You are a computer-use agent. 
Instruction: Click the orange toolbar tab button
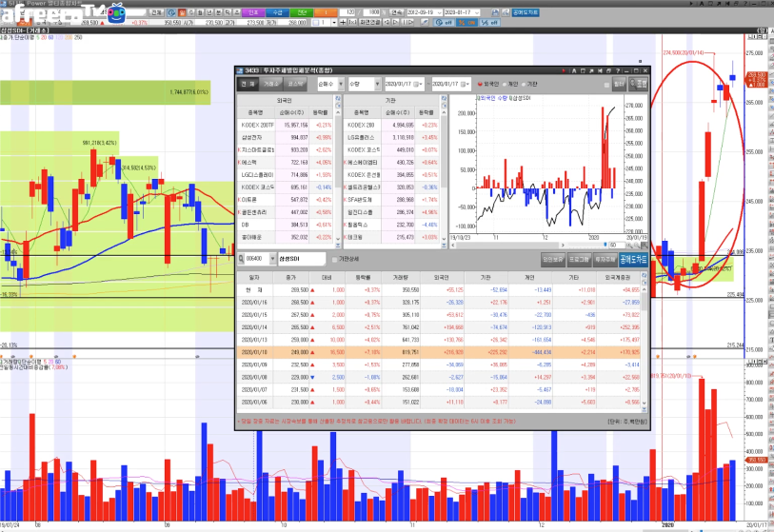(326, 12)
